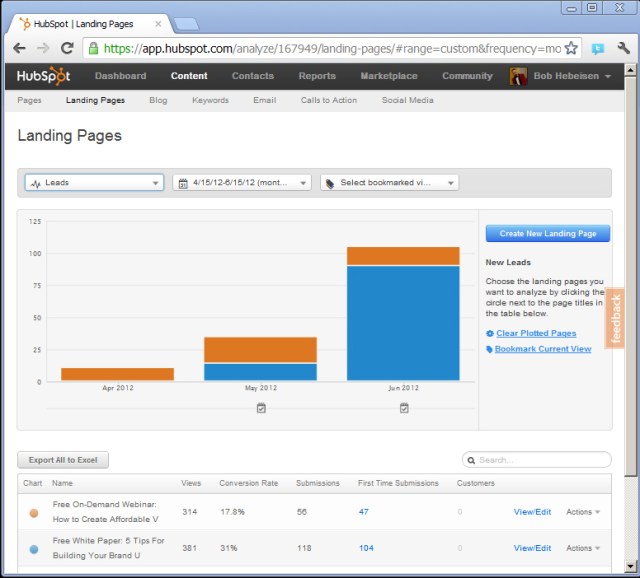The width and height of the screenshot is (640, 578).
Task: Open the Leads metric dropdown
Action: point(94,183)
